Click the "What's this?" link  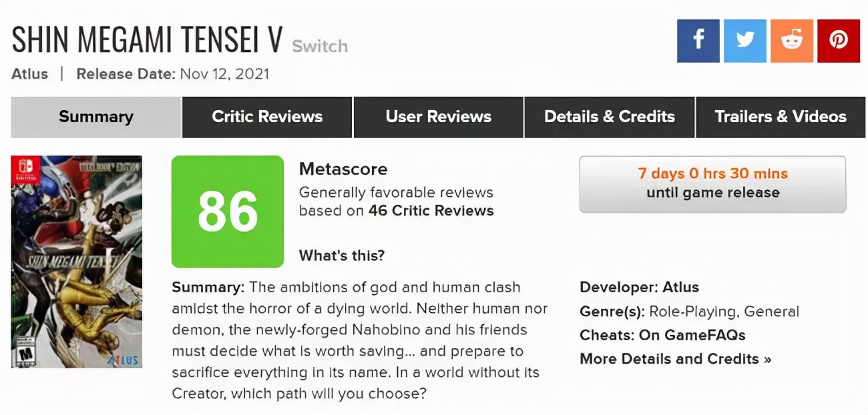[x=341, y=256]
